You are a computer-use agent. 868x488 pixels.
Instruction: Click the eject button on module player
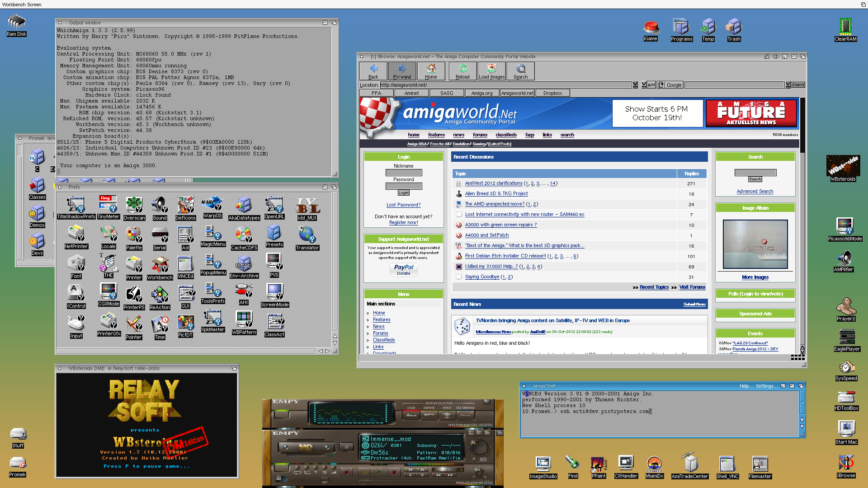pyautogui.click(x=346, y=447)
